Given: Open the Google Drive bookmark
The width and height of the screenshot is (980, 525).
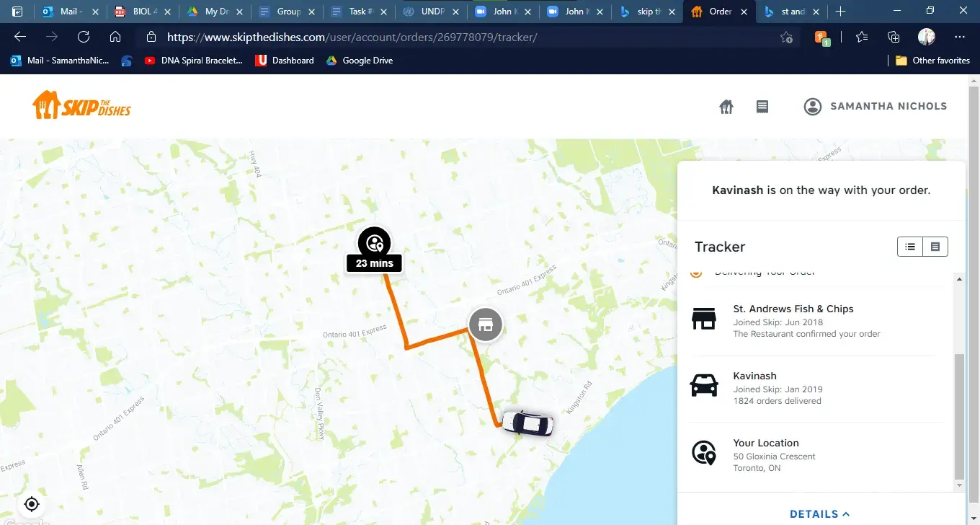Looking at the screenshot, I should (x=359, y=61).
